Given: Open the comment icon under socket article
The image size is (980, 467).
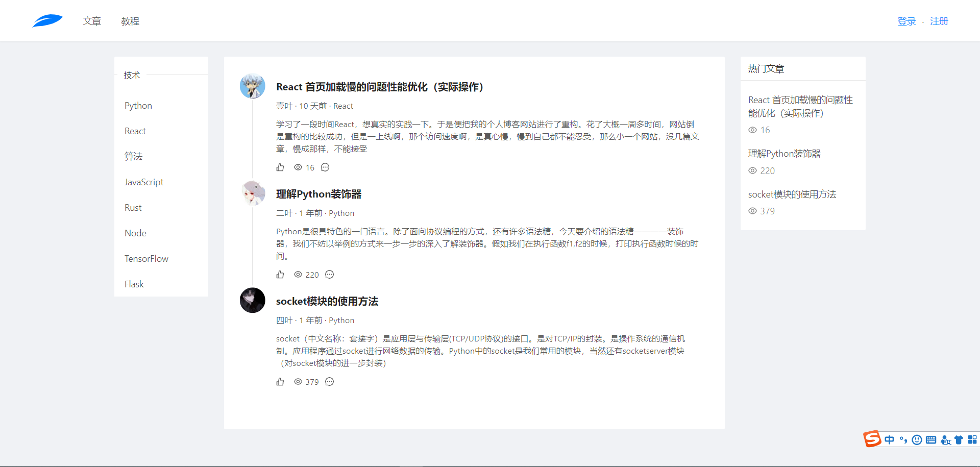Looking at the screenshot, I should tap(330, 382).
